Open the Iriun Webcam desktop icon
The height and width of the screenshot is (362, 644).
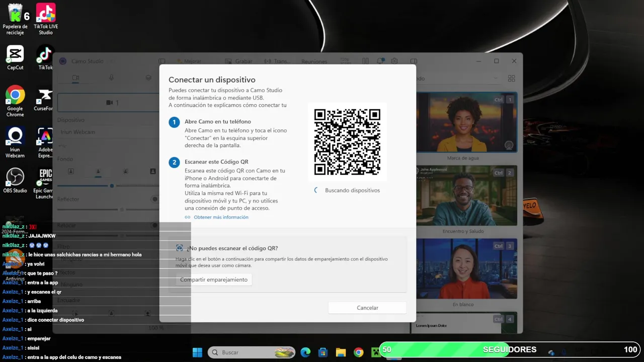coord(15,143)
